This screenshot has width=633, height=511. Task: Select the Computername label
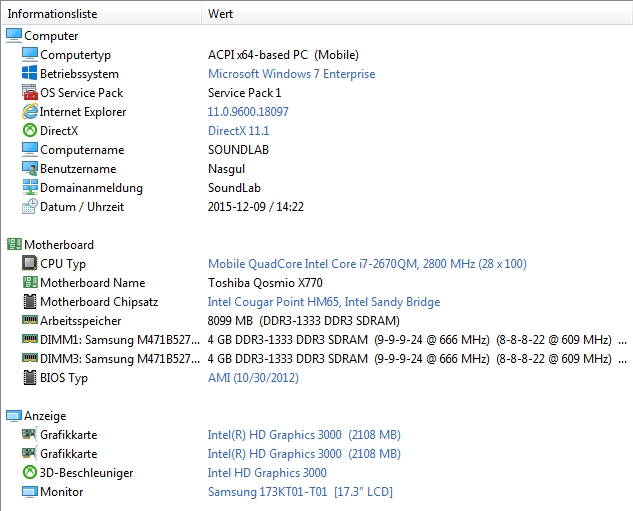(x=82, y=150)
